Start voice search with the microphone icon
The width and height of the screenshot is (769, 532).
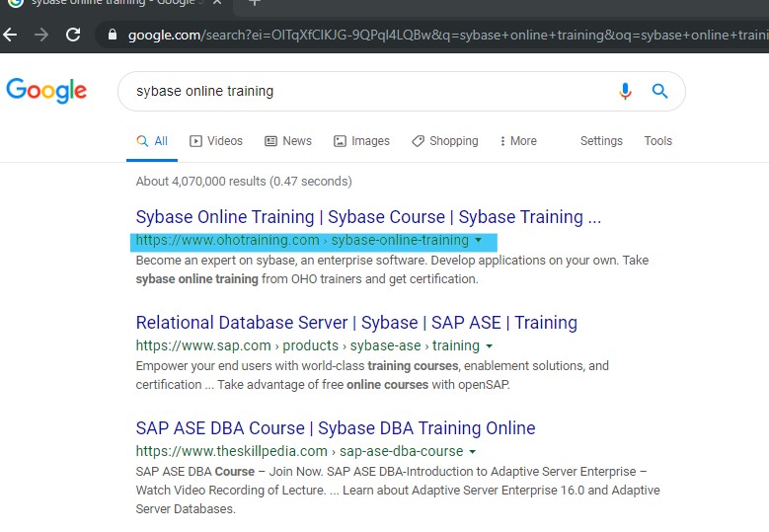tap(625, 91)
